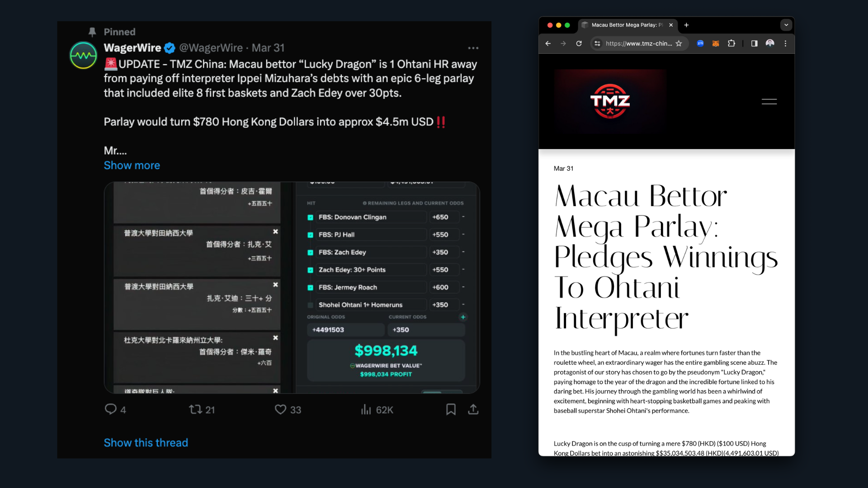The height and width of the screenshot is (488, 868).
Task: Open the tweet three-dot more menu
Action: pyautogui.click(x=473, y=48)
